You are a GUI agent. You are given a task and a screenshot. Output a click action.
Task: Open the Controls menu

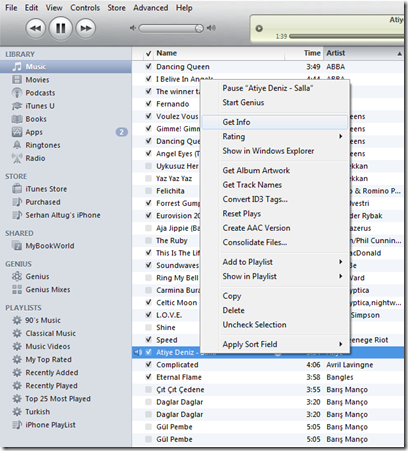[85, 8]
